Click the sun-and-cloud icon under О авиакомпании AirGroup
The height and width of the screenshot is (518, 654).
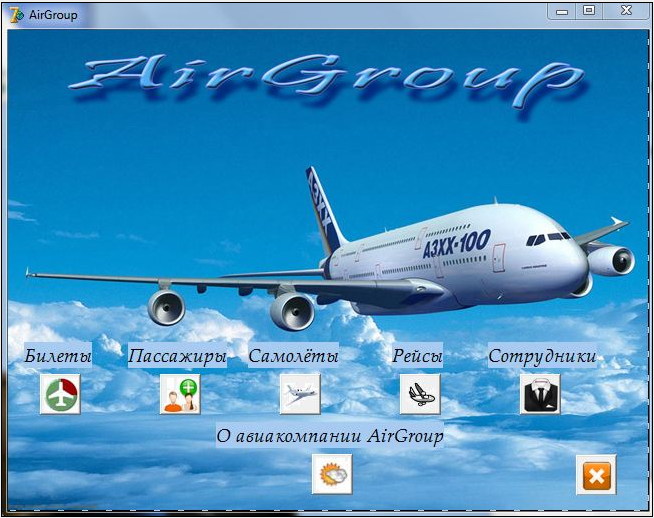(x=332, y=474)
